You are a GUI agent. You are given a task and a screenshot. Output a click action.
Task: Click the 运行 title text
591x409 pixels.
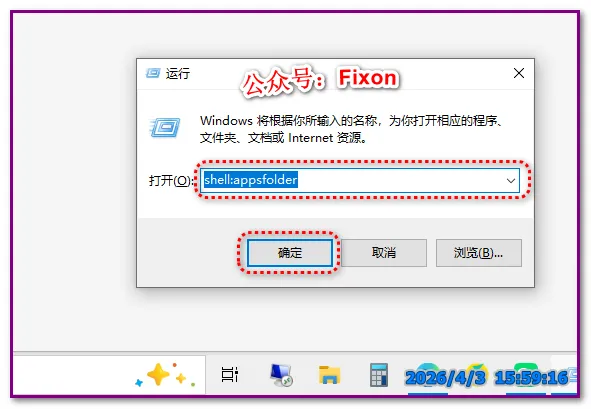[x=178, y=73]
